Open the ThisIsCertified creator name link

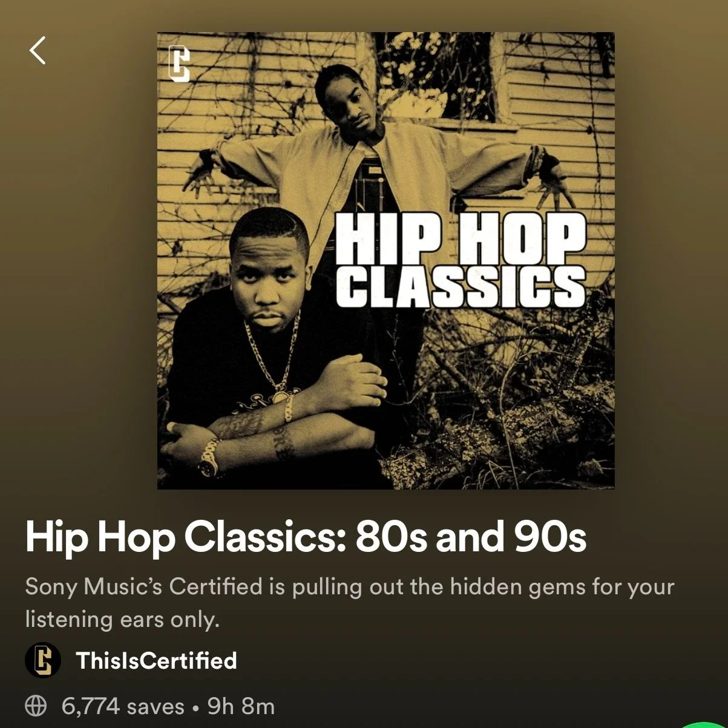coord(156,660)
